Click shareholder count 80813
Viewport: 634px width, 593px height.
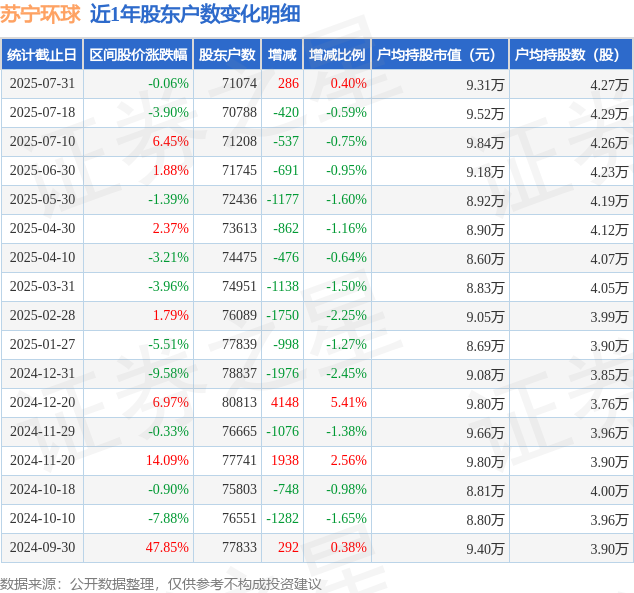(239, 402)
